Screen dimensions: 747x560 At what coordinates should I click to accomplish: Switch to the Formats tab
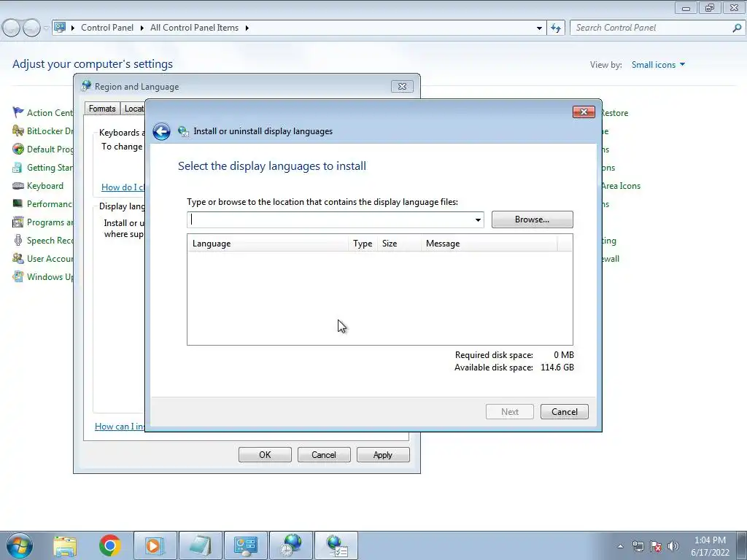click(x=102, y=109)
